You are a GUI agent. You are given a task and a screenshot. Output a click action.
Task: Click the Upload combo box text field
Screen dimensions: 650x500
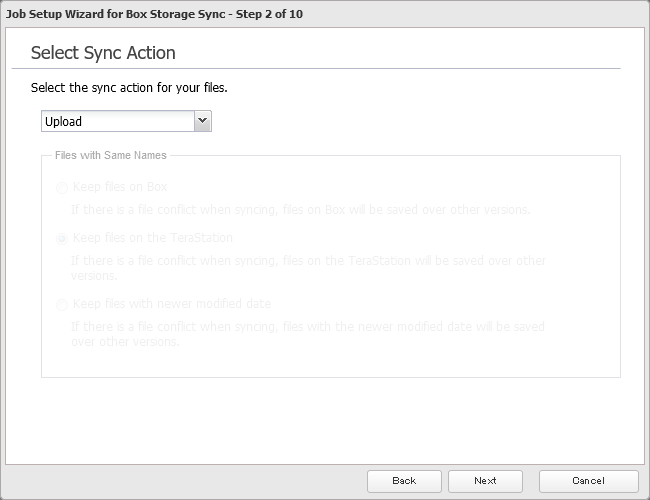117,121
